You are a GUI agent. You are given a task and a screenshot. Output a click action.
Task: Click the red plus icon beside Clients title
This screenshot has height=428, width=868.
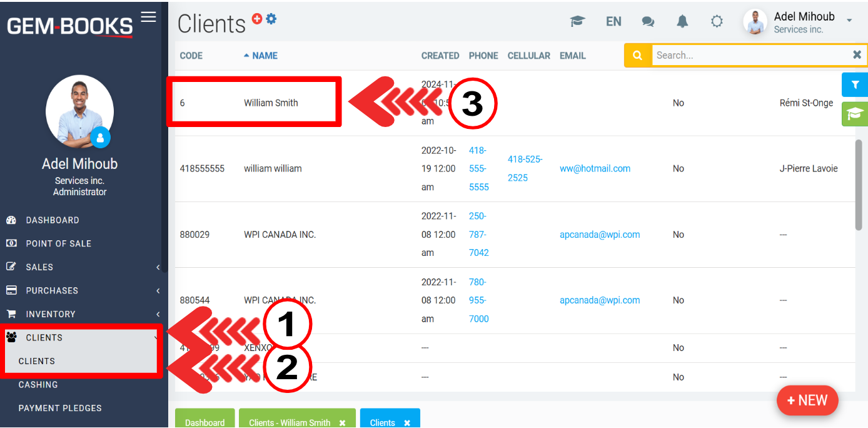pos(257,19)
